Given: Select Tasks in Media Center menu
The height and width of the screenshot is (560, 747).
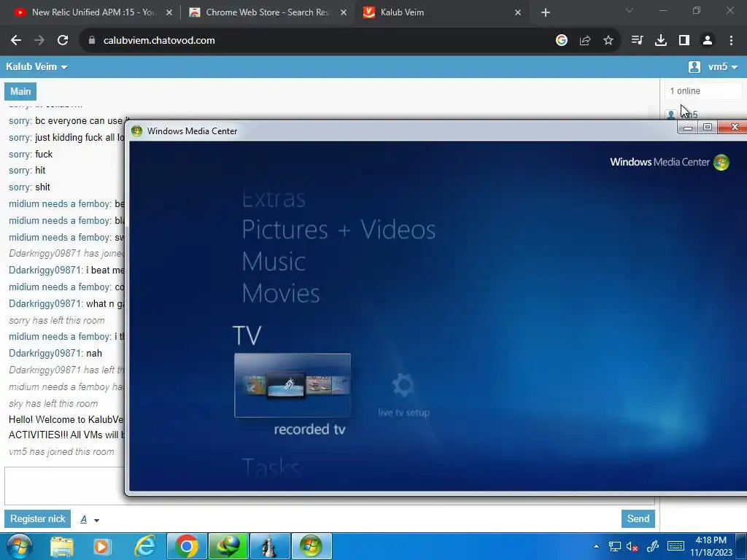Looking at the screenshot, I should 271,467.
